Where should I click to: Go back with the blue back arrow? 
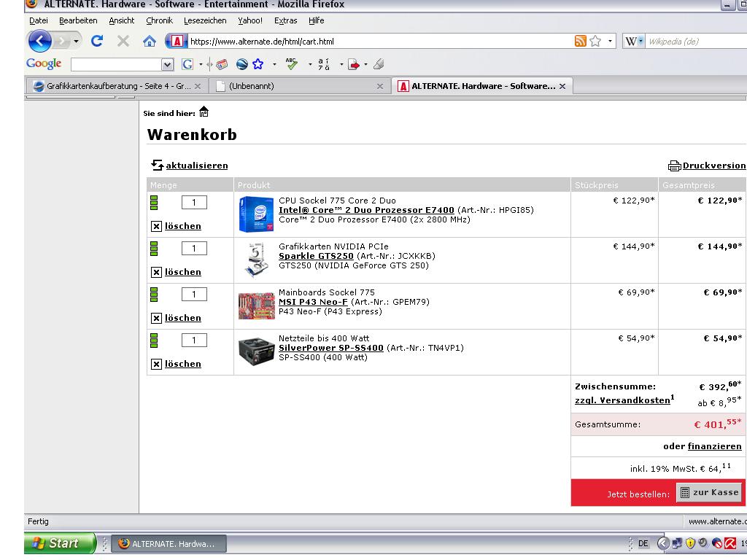click(x=40, y=42)
